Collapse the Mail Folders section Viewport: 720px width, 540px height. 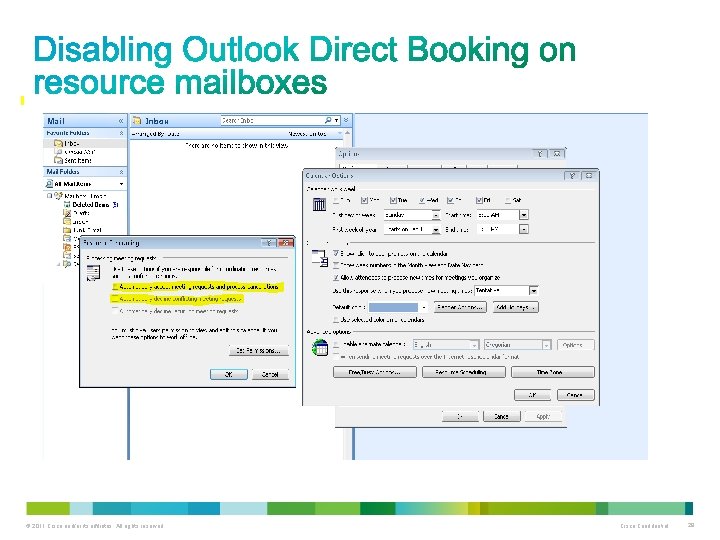pos(121,172)
